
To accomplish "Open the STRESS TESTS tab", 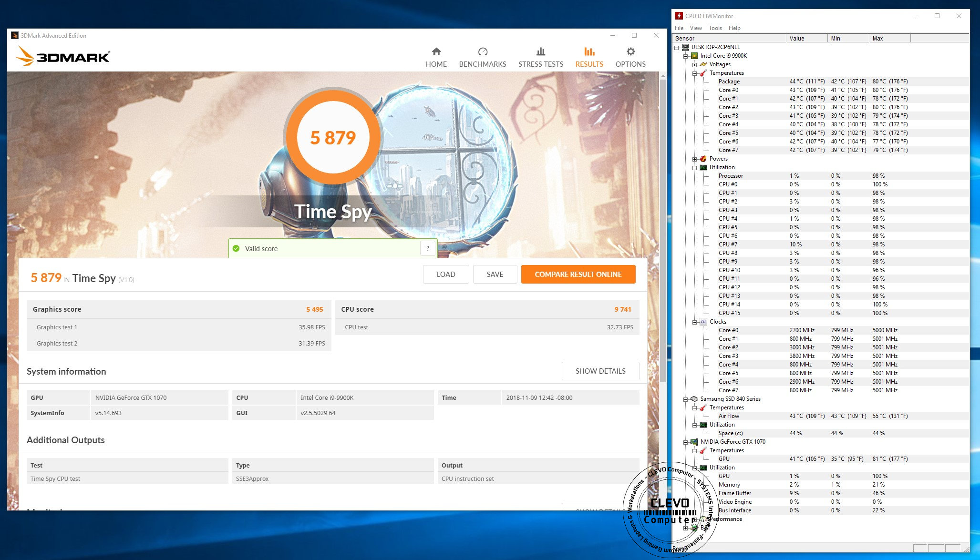I will pyautogui.click(x=540, y=58).
